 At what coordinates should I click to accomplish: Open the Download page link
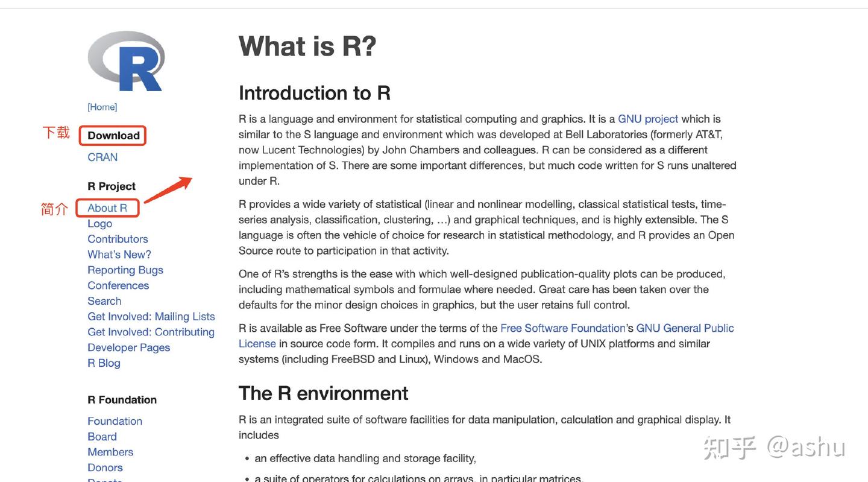pyautogui.click(x=112, y=135)
